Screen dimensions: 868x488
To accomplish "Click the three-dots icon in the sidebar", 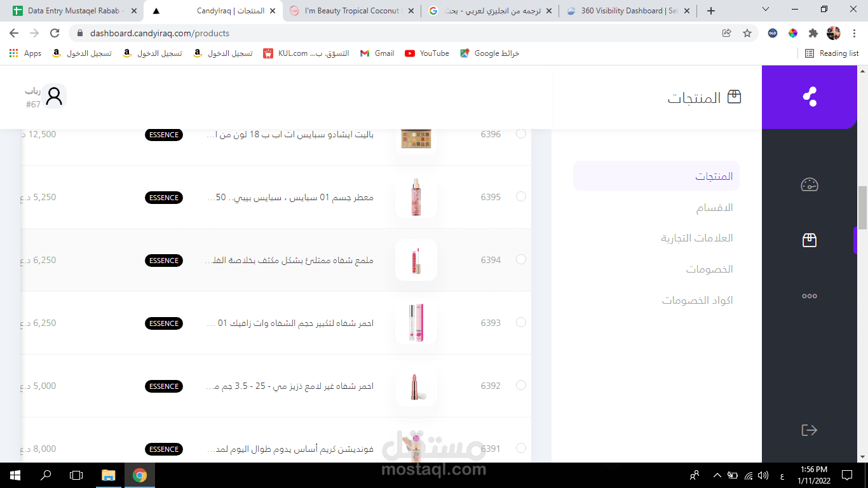I will tap(810, 295).
